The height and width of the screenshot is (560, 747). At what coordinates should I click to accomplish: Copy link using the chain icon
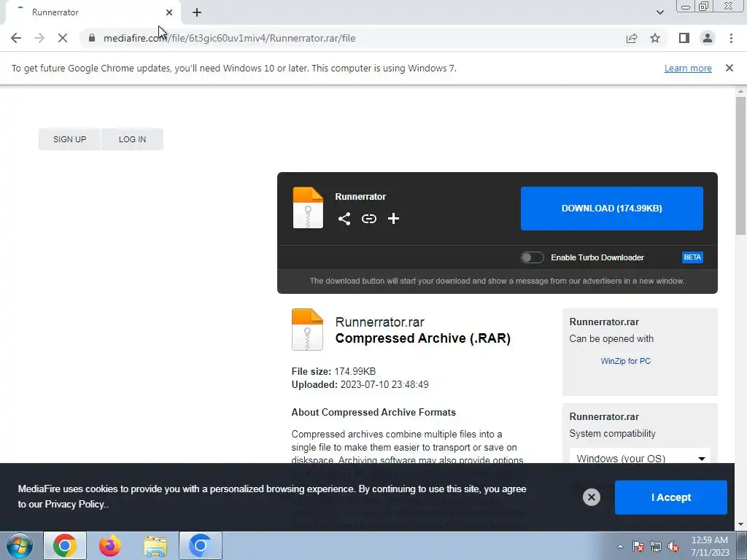point(368,219)
